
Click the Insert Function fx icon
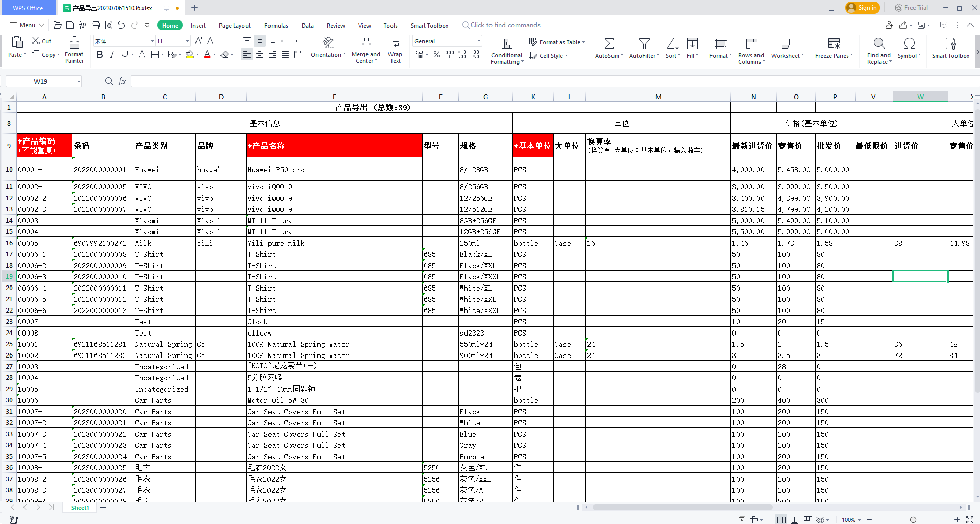click(122, 81)
